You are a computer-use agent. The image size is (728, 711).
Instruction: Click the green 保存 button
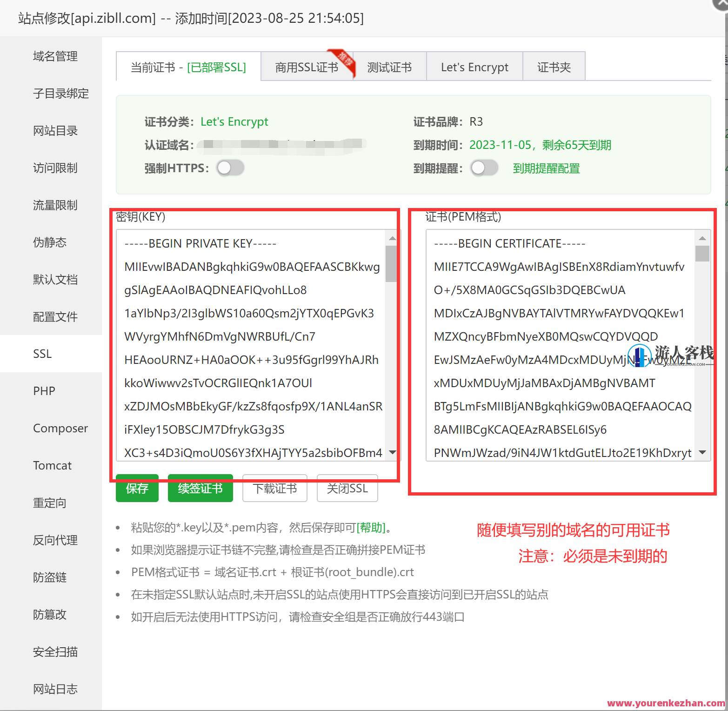(137, 488)
